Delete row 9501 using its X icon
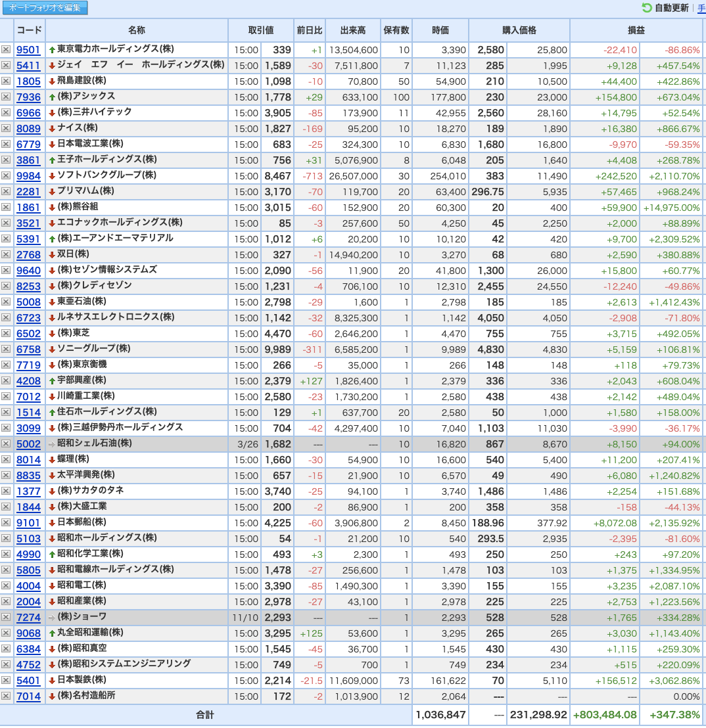Viewport: 706px width, 728px height. point(6,49)
